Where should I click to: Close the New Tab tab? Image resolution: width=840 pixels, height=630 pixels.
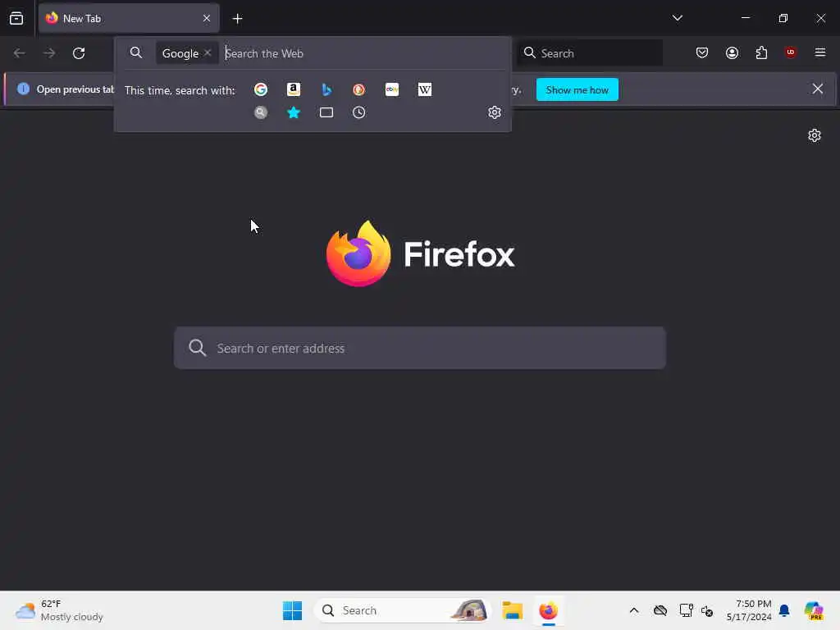207,18
